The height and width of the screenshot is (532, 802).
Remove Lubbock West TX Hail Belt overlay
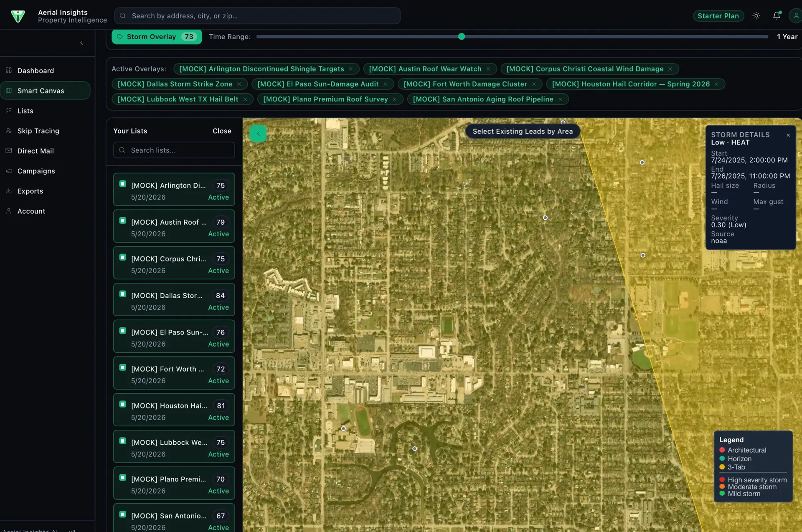[245, 99]
